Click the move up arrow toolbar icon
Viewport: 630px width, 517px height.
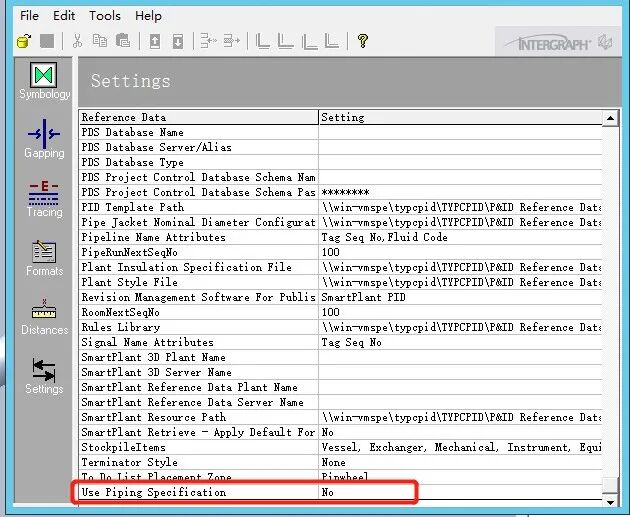(155, 41)
